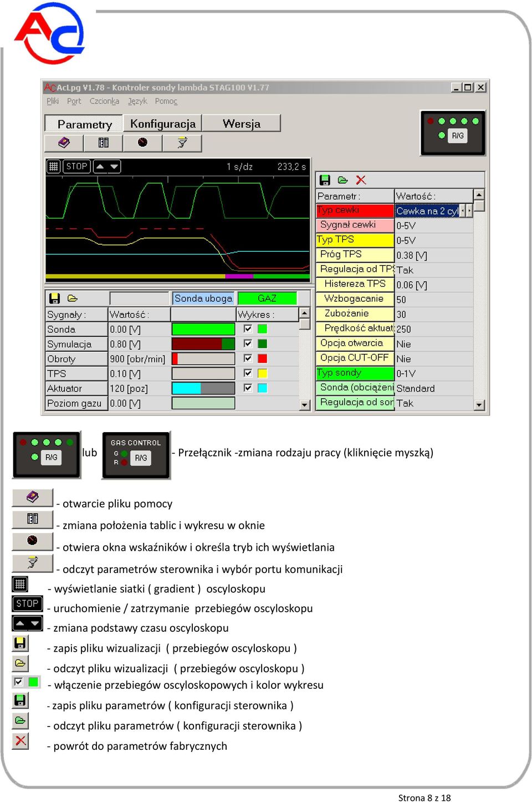This screenshot has height=802, width=532.
Task: Switch to Parametry tab
Action: click(x=84, y=124)
